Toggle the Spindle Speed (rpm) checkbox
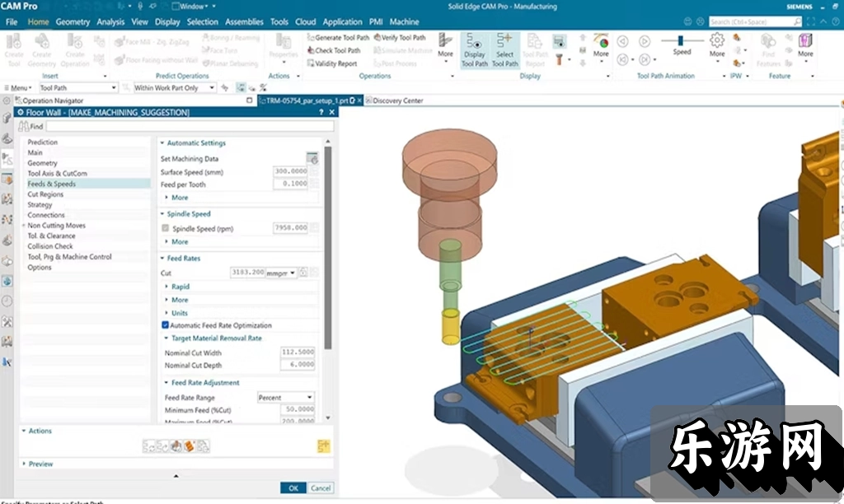Viewport: 844px width, 504px height. pos(165,228)
